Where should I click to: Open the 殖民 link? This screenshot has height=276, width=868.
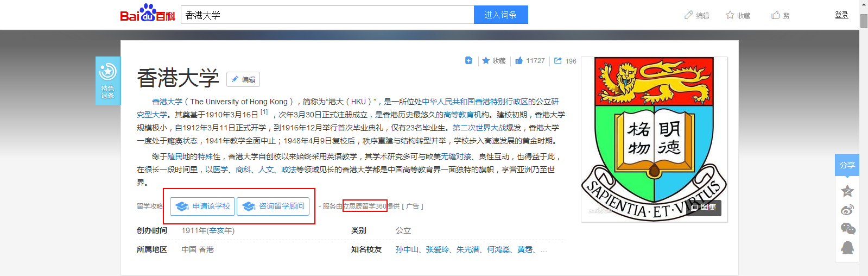point(175,156)
